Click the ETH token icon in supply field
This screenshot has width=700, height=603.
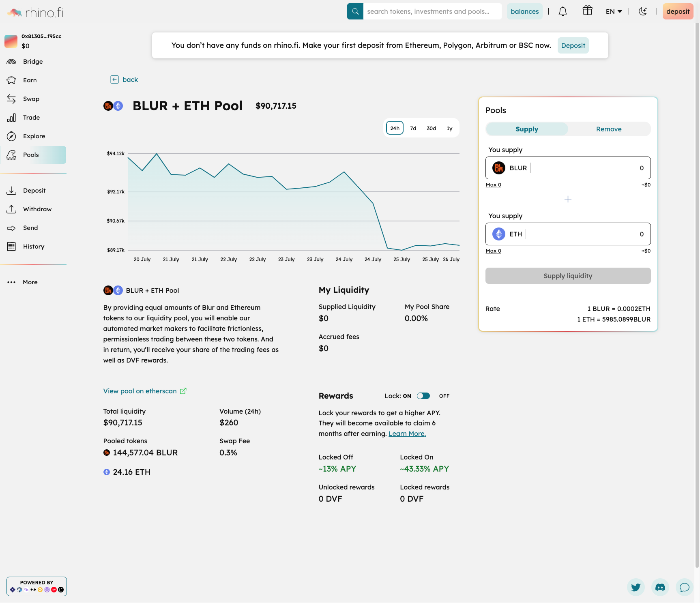pyautogui.click(x=498, y=234)
